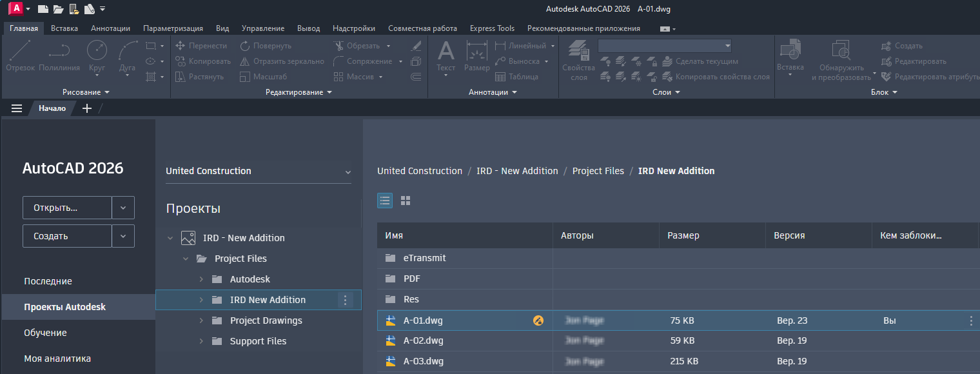Click the Копировать copy tool
This screenshot has height=374, width=980.
click(202, 61)
